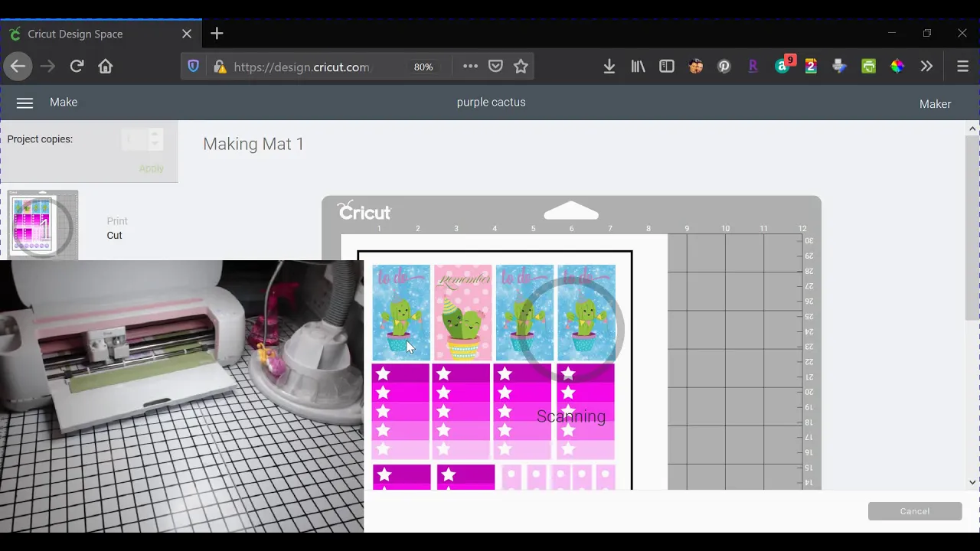The image size is (980, 551).
Task: Close the Cricut Design Space tab
Action: pyautogui.click(x=187, y=34)
